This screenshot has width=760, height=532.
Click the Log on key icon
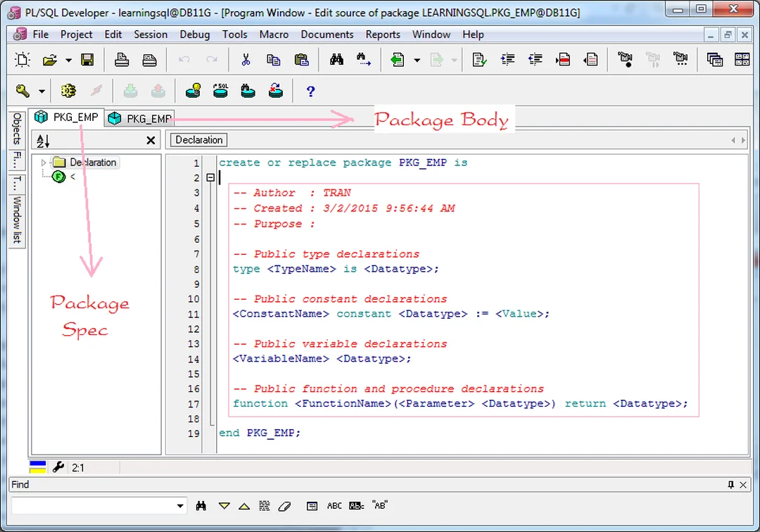[23, 91]
